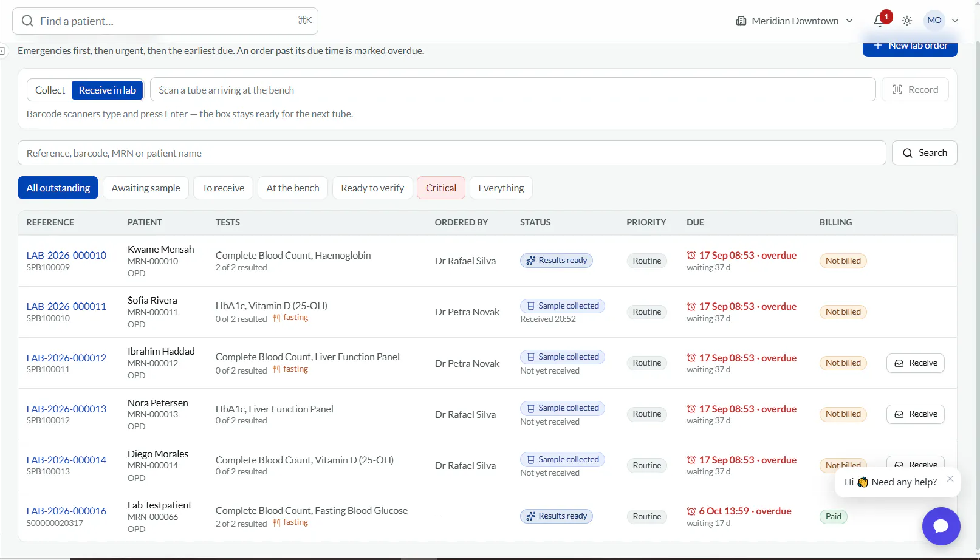Click Results ready status for Lab Testpatient
This screenshot has height=560, width=980.
click(x=557, y=516)
